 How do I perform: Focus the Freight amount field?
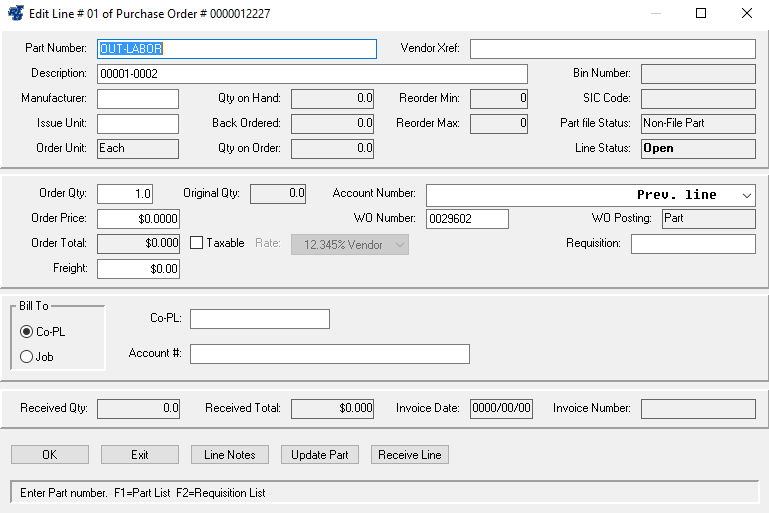coord(139,269)
